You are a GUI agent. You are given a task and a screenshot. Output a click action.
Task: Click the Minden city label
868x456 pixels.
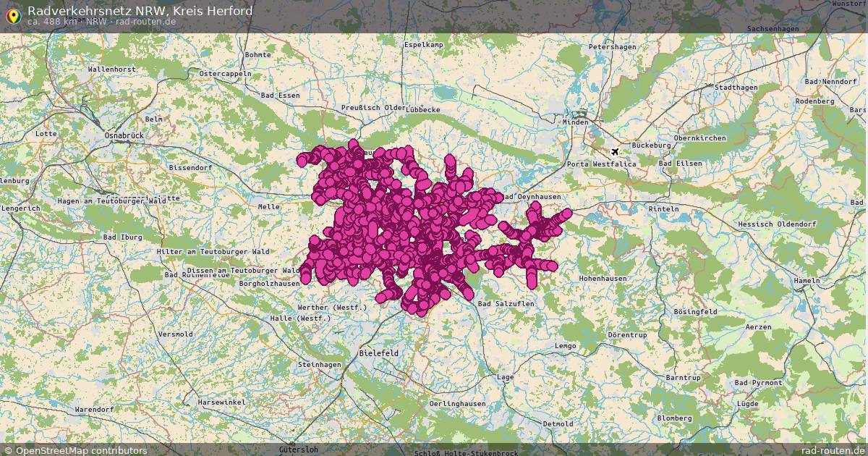(575, 123)
